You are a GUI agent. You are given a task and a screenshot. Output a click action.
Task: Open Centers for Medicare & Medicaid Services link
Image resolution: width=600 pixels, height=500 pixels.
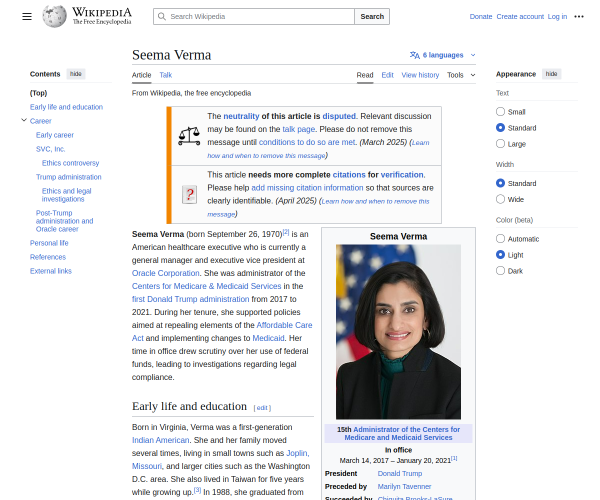click(x=207, y=286)
